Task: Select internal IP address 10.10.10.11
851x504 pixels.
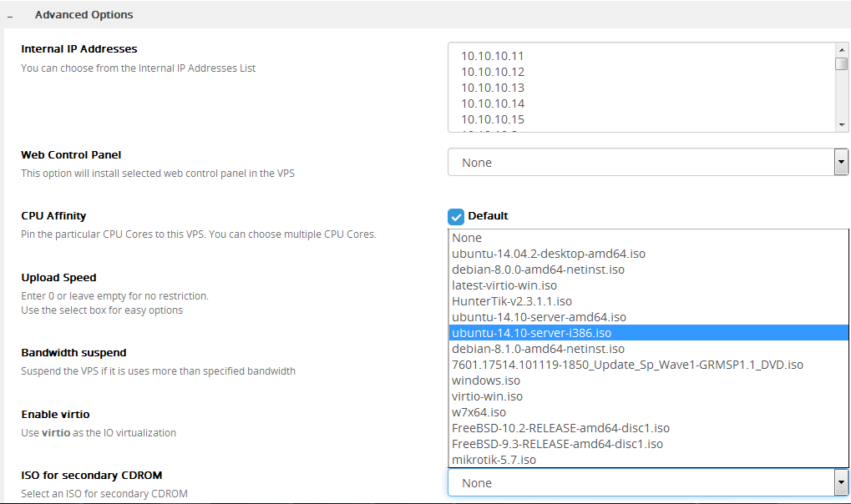Action: (x=493, y=56)
